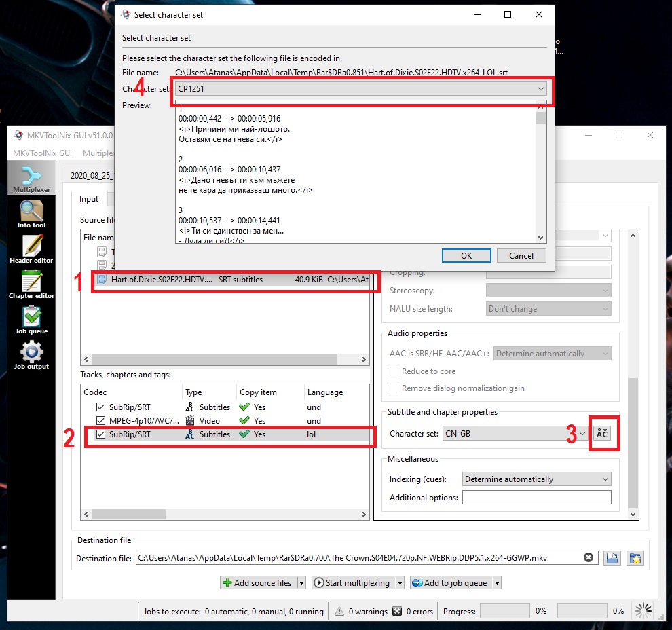Uncheck the selected SubRip/SRT lol track

100,434
